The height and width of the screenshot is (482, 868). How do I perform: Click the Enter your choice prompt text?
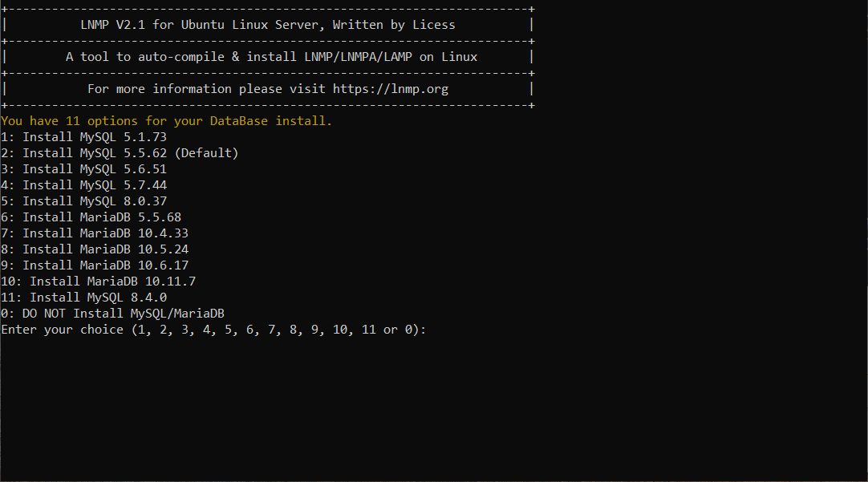(x=63, y=330)
